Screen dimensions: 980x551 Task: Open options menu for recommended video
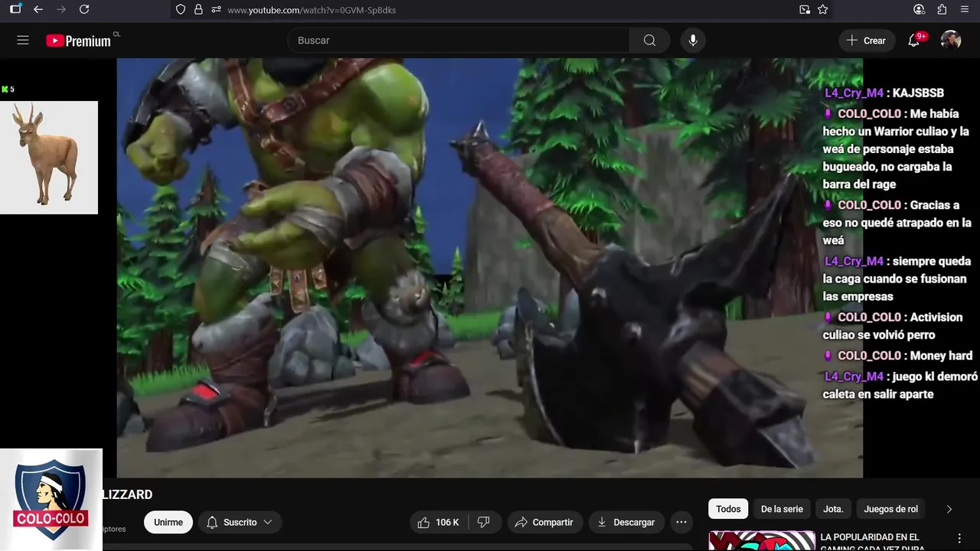click(x=959, y=539)
